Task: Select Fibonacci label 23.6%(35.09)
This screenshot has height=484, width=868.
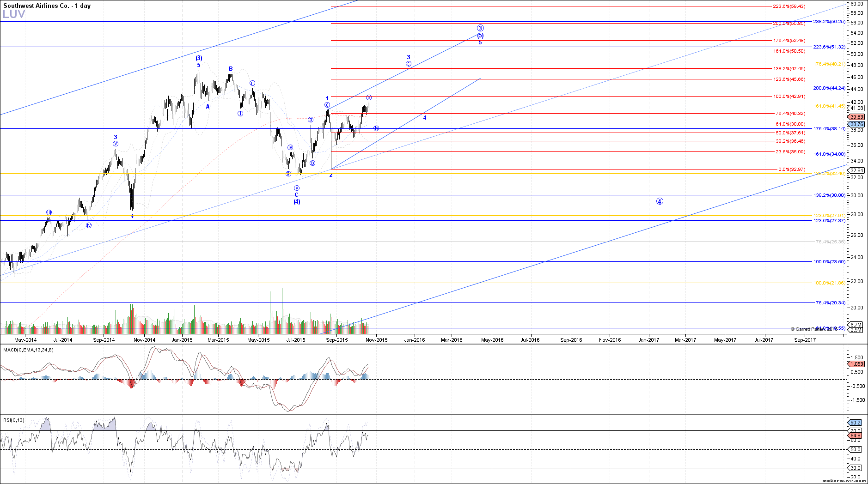Action: coord(790,152)
